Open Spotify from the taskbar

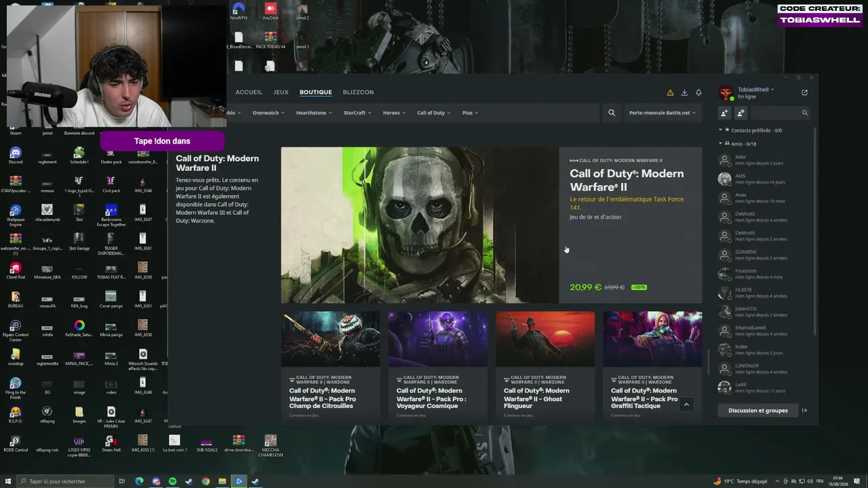pos(172,481)
